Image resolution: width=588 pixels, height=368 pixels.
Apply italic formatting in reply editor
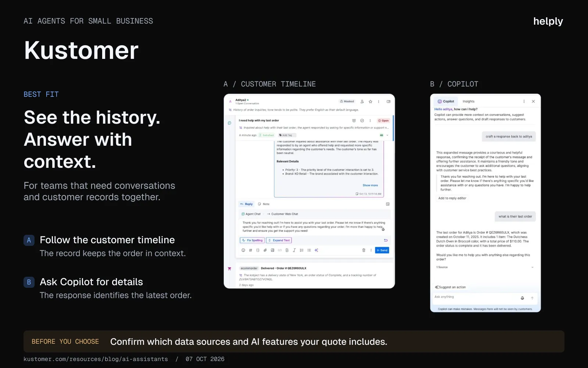coord(294,250)
